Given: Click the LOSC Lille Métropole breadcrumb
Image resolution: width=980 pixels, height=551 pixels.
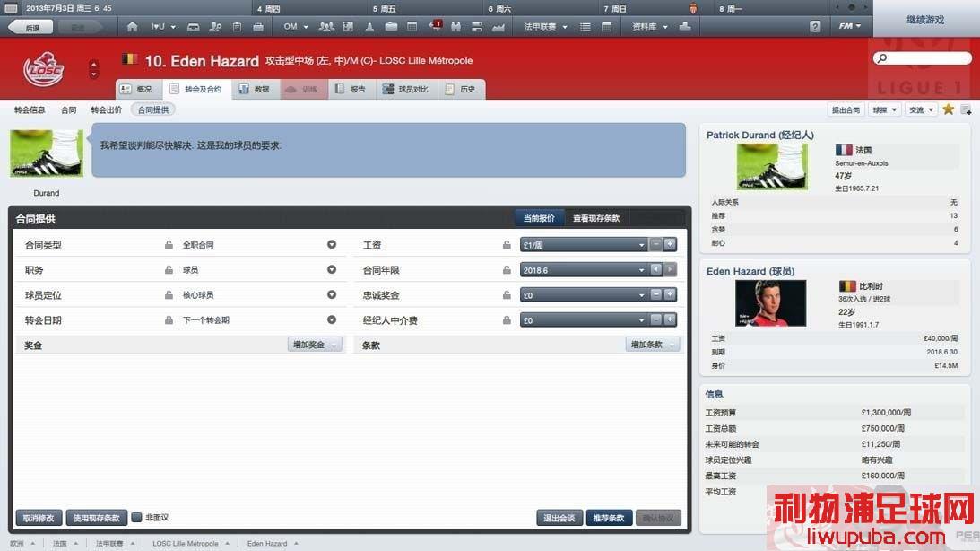Looking at the screenshot, I should 185,544.
